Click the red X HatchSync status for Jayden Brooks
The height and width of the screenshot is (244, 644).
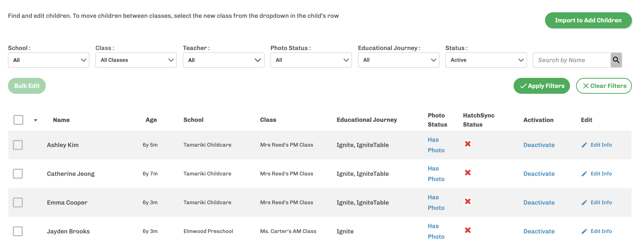pos(468,230)
